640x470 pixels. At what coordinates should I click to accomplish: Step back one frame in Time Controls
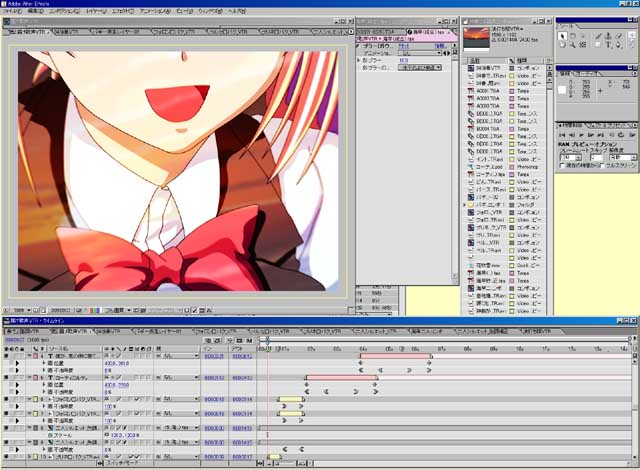pyautogui.click(x=572, y=135)
